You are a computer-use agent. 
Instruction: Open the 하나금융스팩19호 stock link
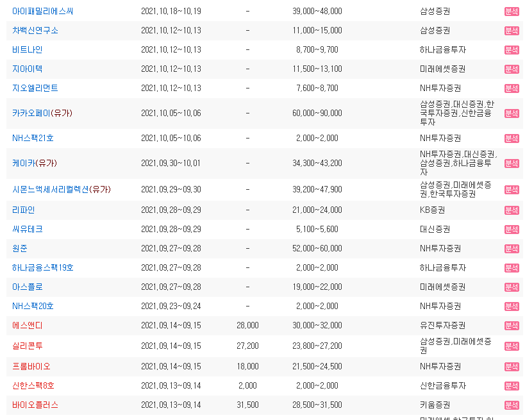43,267
